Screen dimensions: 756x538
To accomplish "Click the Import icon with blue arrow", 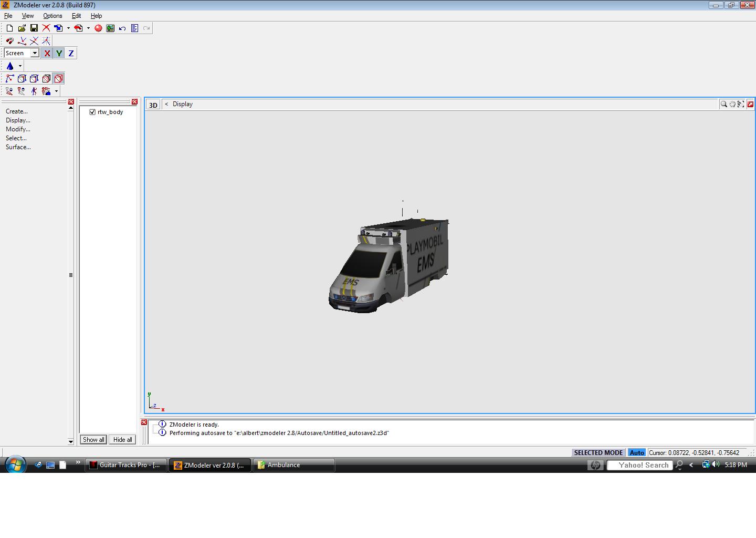I will (58, 28).
